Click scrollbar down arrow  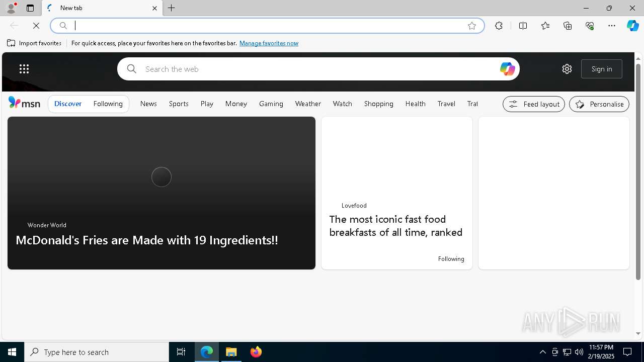click(x=638, y=333)
